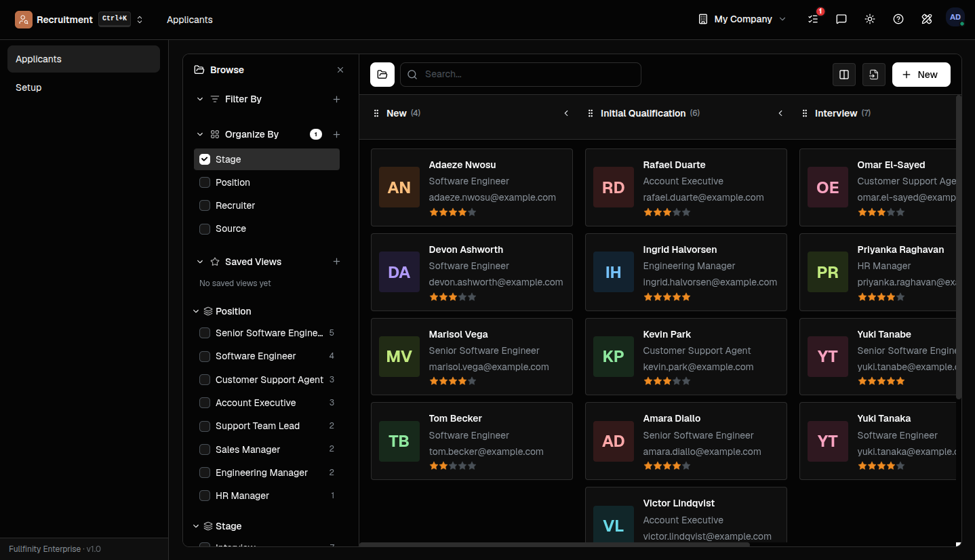Click drag handle of Initial Qualification column
Screen dimensions: 975x560
[591, 113]
